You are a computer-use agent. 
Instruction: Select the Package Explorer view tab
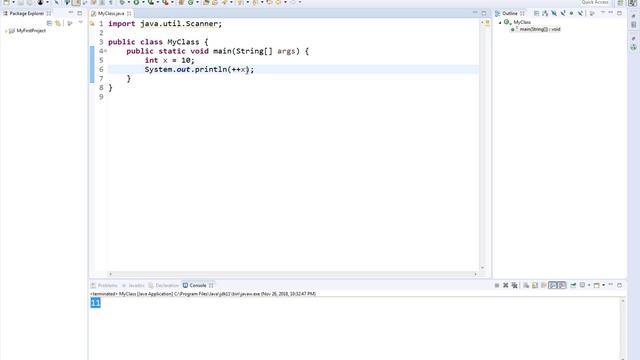(27, 13)
